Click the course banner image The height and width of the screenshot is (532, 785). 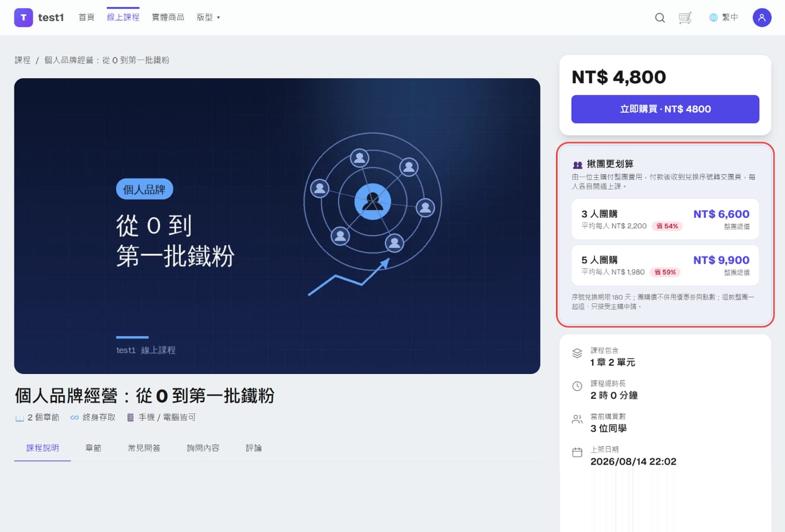[277, 226]
